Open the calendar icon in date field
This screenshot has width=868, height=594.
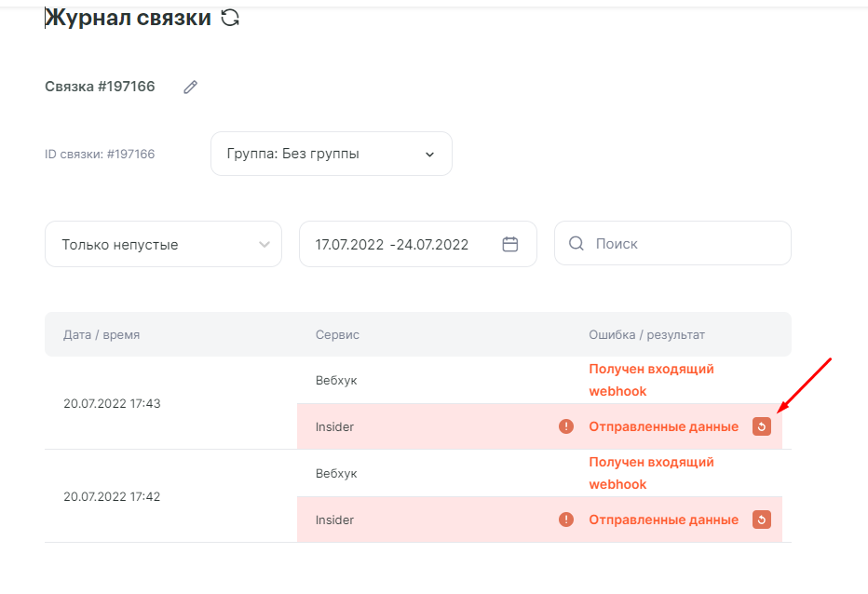[509, 244]
